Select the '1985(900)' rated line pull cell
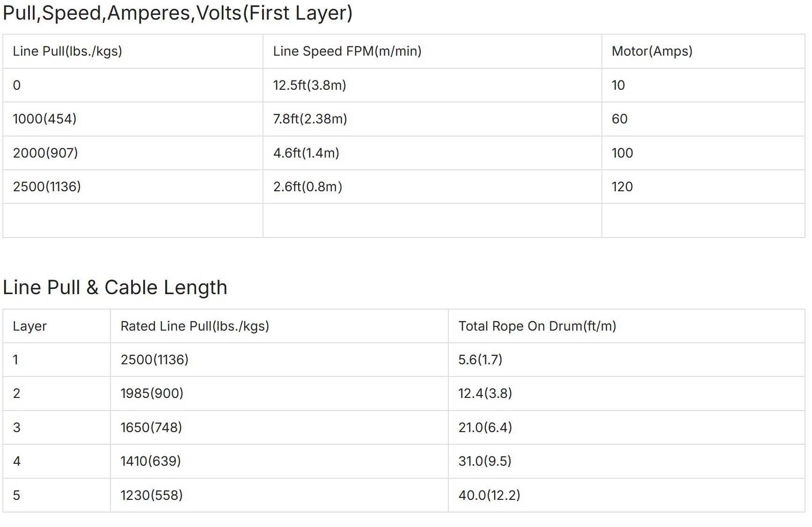Viewport: 812px width, 527px height. point(152,393)
